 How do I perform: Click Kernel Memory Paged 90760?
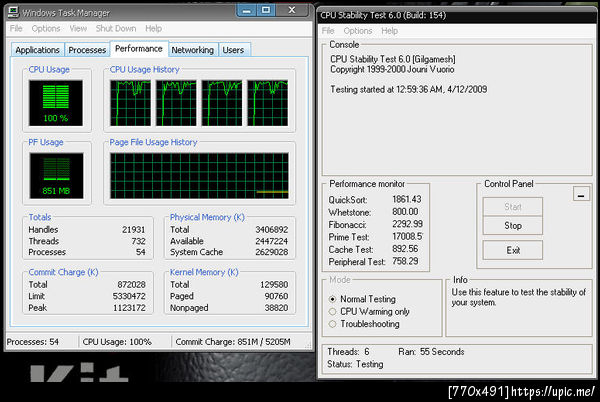pyautogui.click(x=276, y=296)
